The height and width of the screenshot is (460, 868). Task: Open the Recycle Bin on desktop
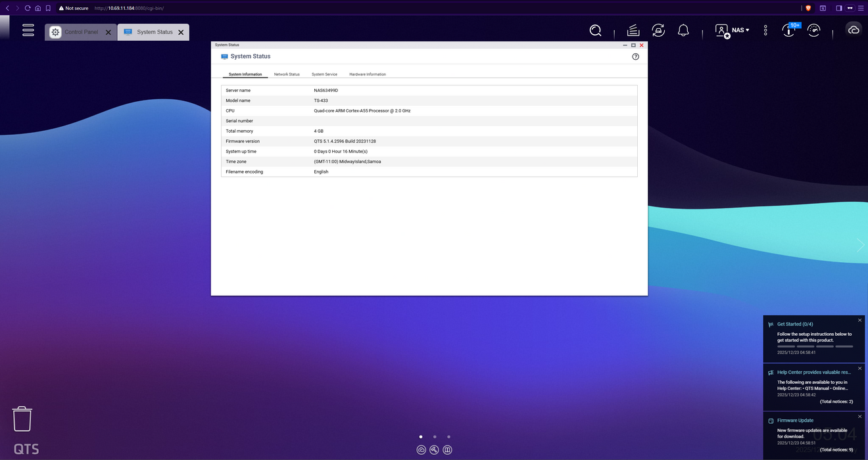[22, 419]
